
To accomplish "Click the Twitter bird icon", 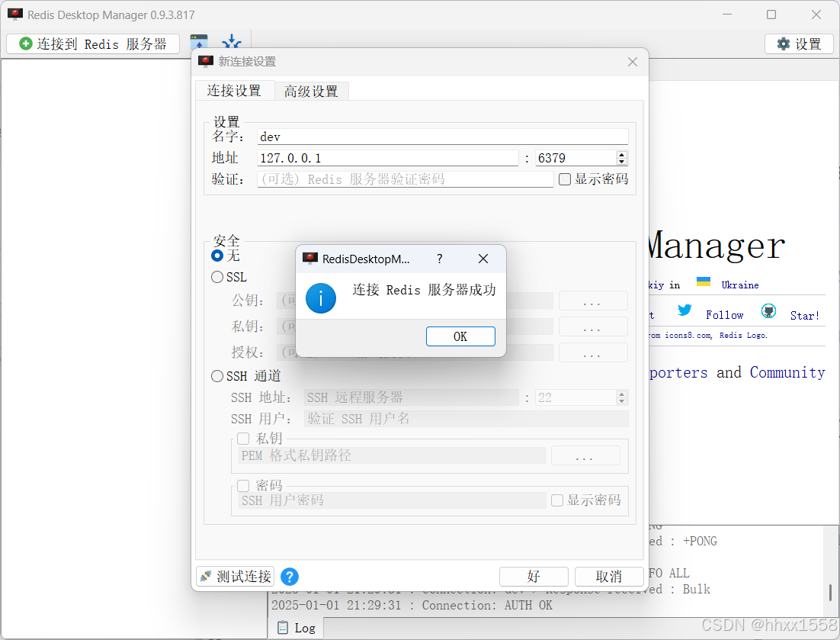I will 684,310.
